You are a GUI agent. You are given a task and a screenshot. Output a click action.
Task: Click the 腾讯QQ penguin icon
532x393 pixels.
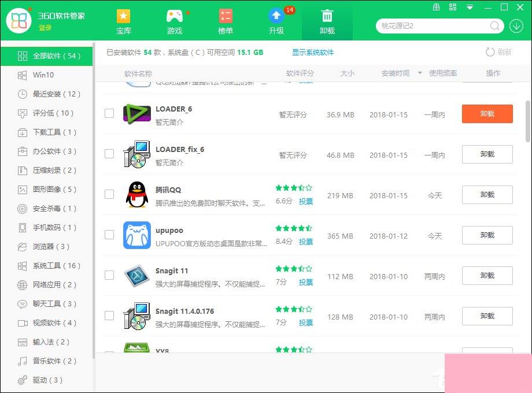coord(136,195)
